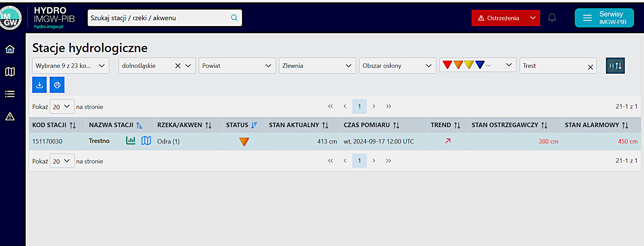Toggle the H sort view button
Image resolution: width=644 pixels, height=246 pixels.
pos(615,65)
